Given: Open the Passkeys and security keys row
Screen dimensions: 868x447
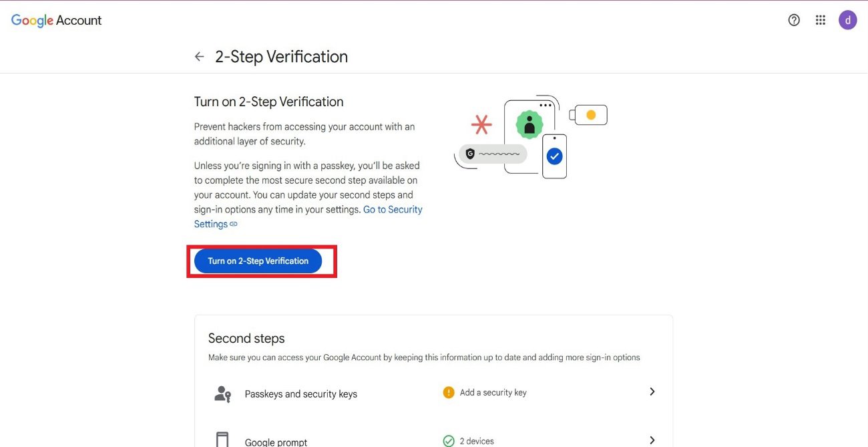Looking at the screenshot, I should click(300, 394).
